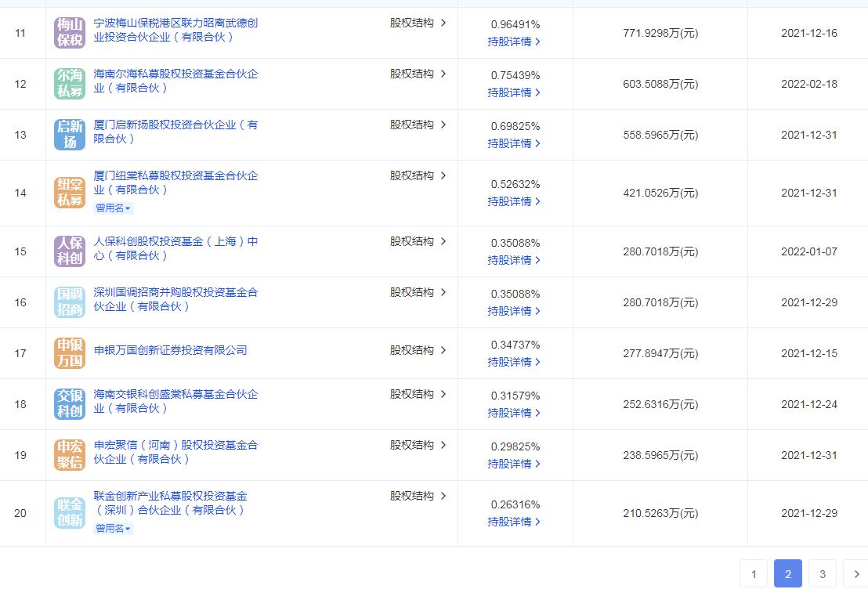Click the 人保科创 purple logo icon
The width and height of the screenshot is (868, 600).
70,251
